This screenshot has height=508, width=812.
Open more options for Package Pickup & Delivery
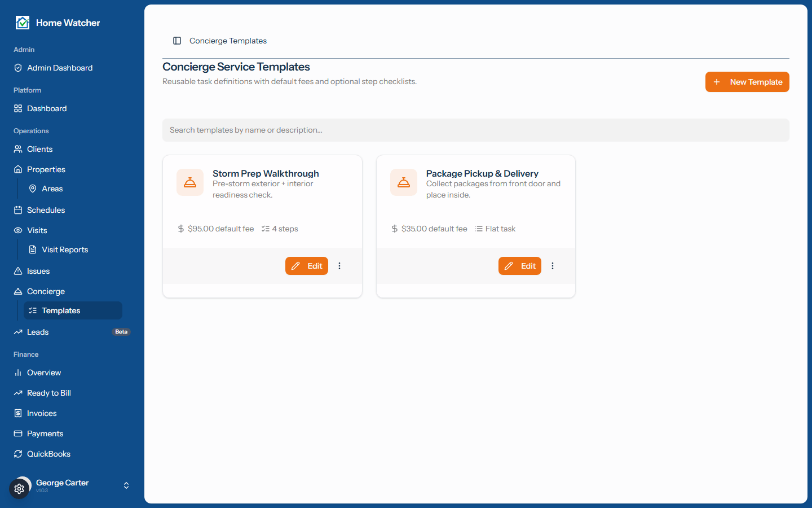tap(553, 266)
